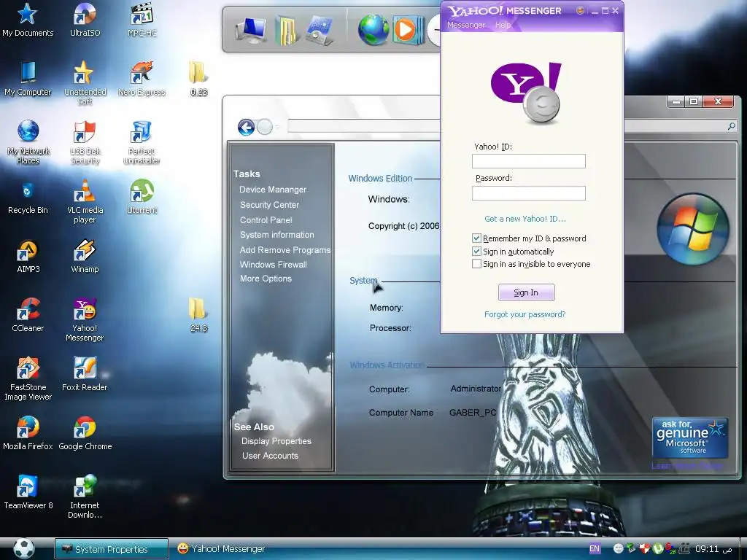Click the ask for genuine Microsoft badge
The width and height of the screenshot is (747, 560).
[690, 437]
